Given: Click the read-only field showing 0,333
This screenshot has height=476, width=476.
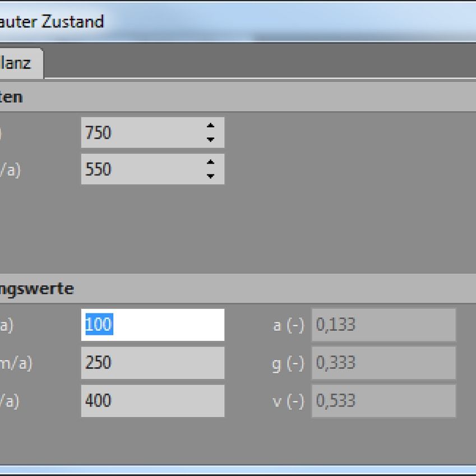Looking at the screenshot, I should (383, 363).
